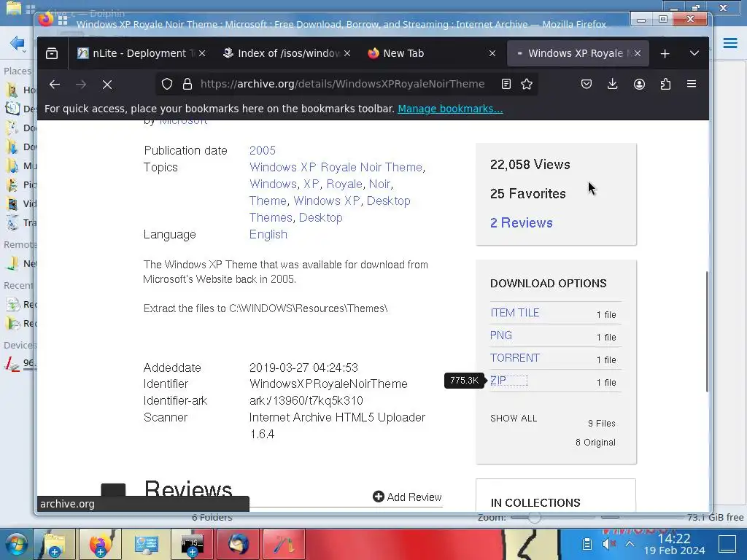Image resolution: width=747 pixels, height=560 pixels.
Task: Bookmark this page with star icon
Action: click(527, 85)
